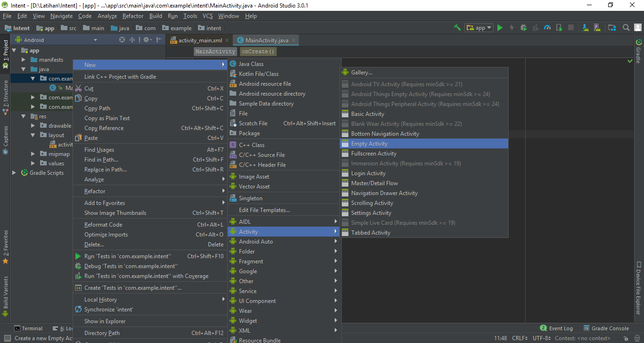Screen dimensions: 644x343
Task: Click the onCreate() breadcrumb in the editor
Action: coord(258,51)
